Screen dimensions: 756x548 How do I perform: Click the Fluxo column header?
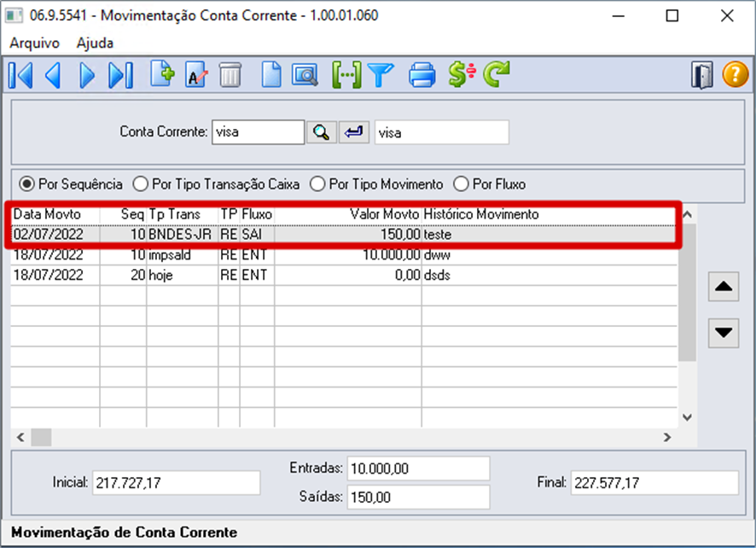pos(257,214)
